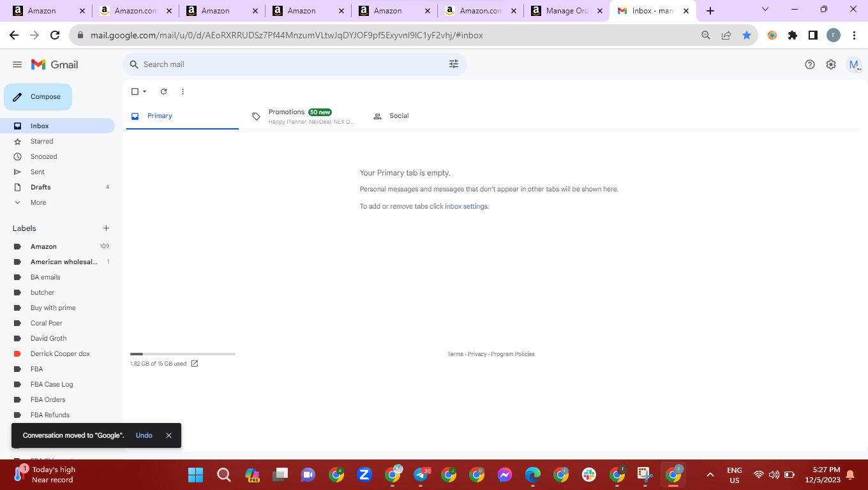This screenshot has height=490, width=868.
Task: Open Gmail Support help icon
Action: click(810, 64)
